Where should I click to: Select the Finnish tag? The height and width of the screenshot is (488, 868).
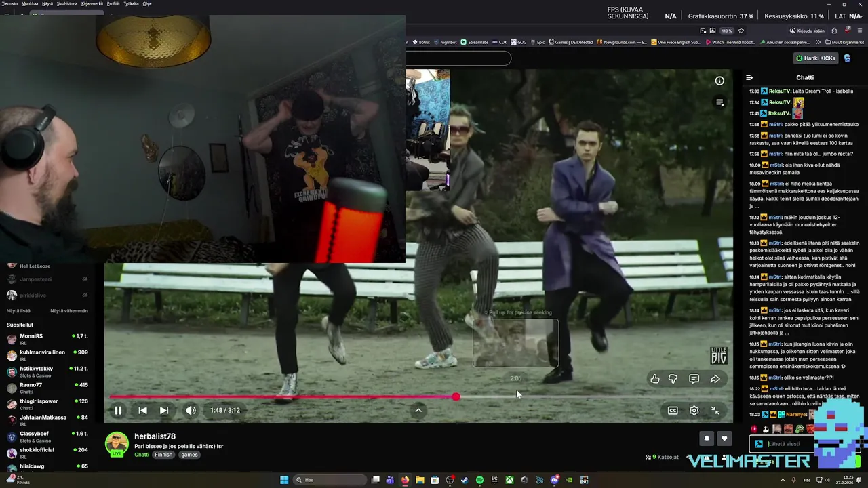[163, 455]
